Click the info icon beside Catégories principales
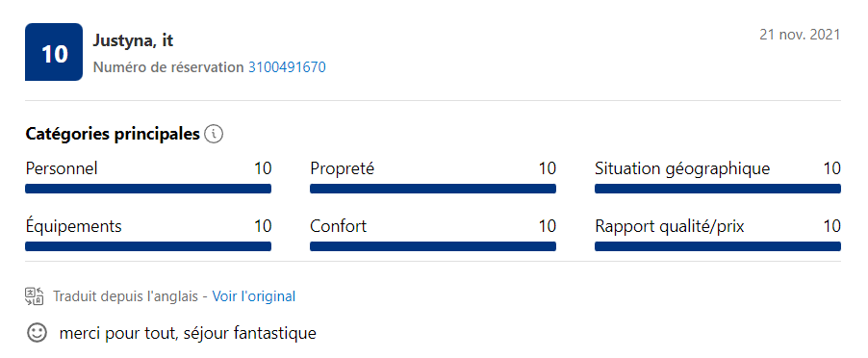Image resolution: width=868 pixels, height=358 pixels. click(x=214, y=134)
